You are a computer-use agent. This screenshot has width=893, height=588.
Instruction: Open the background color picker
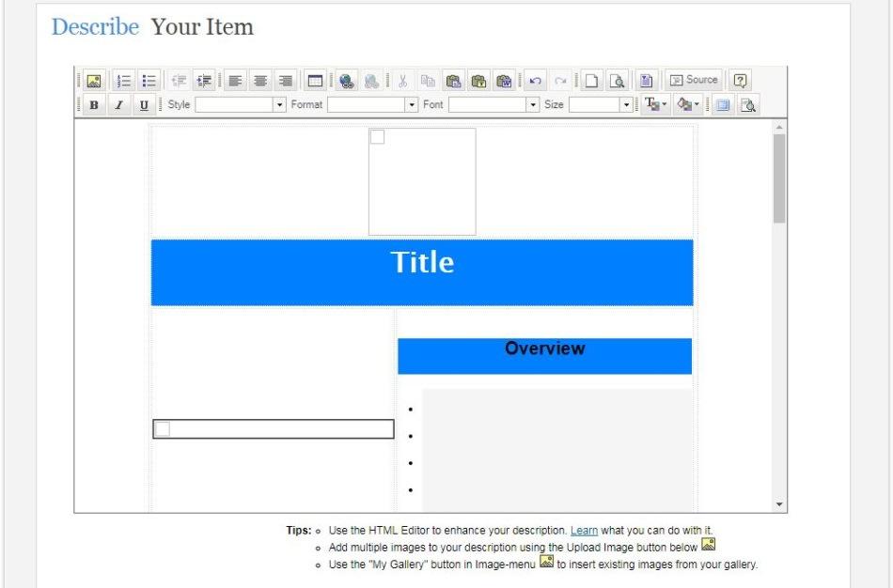point(687,105)
